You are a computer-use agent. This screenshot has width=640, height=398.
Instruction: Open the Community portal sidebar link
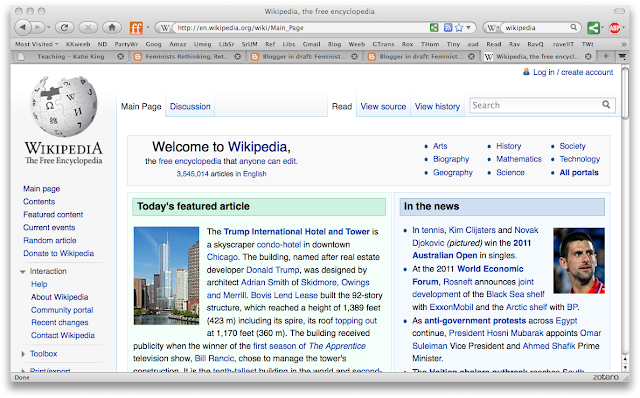pos(62,310)
